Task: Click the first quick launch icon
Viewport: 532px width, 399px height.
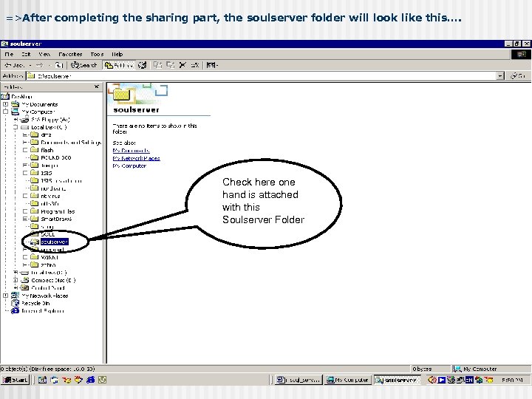Action: point(42,380)
